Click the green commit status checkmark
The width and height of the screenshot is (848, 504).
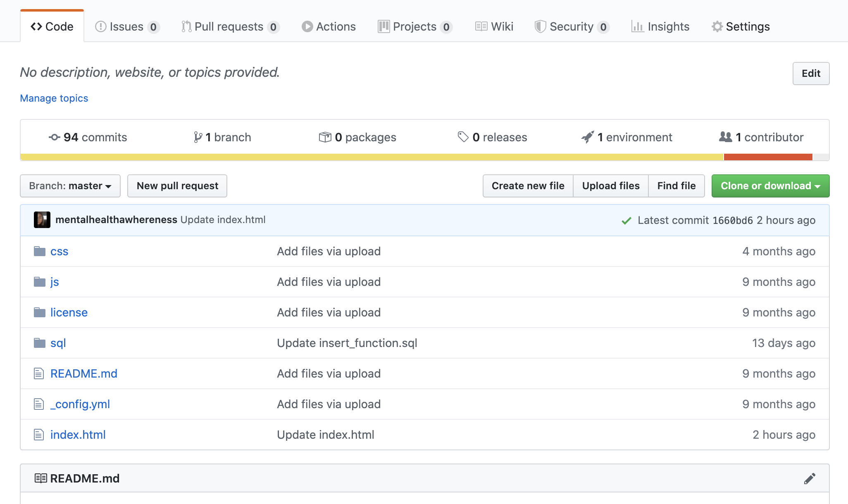tap(626, 221)
